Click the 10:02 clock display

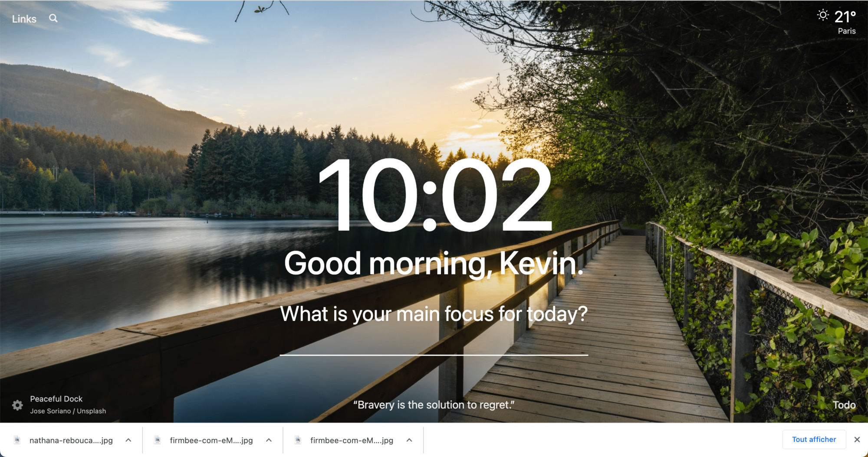coord(434,195)
